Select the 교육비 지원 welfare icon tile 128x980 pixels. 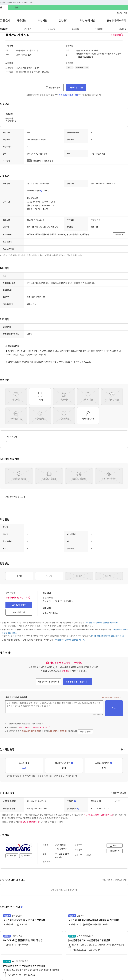click(88, 396)
